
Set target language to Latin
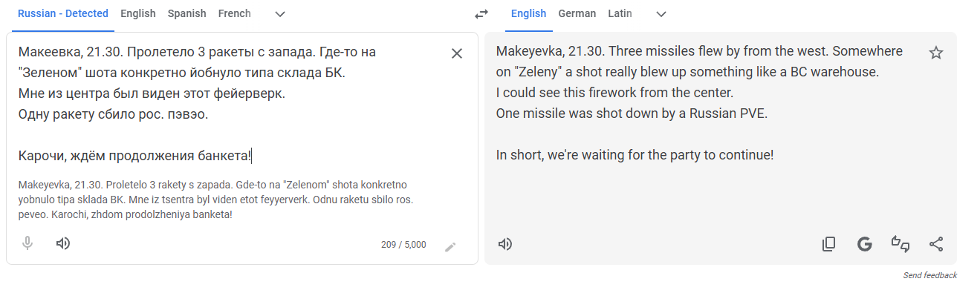point(620,13)
